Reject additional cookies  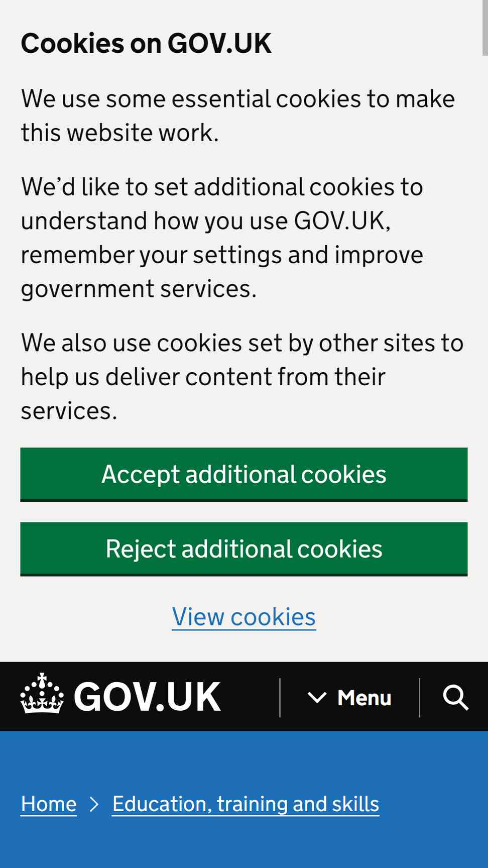(244, 549)
